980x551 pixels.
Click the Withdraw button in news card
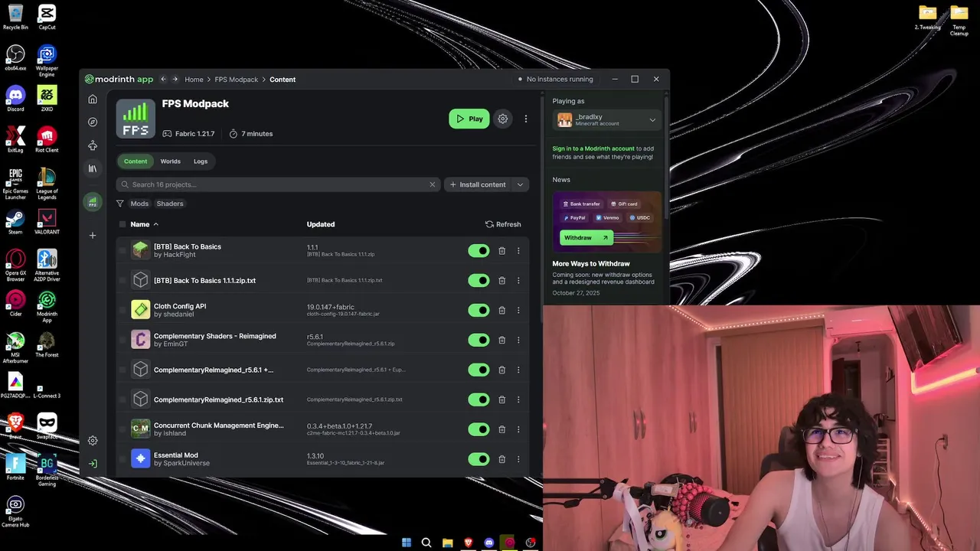tap(586, 238)
